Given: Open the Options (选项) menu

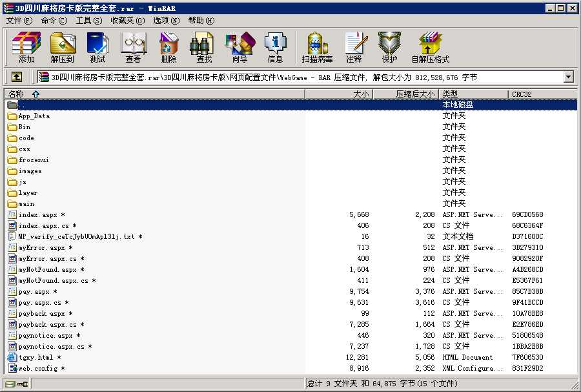Looking at the screenshot, I should tap(167, 21).
